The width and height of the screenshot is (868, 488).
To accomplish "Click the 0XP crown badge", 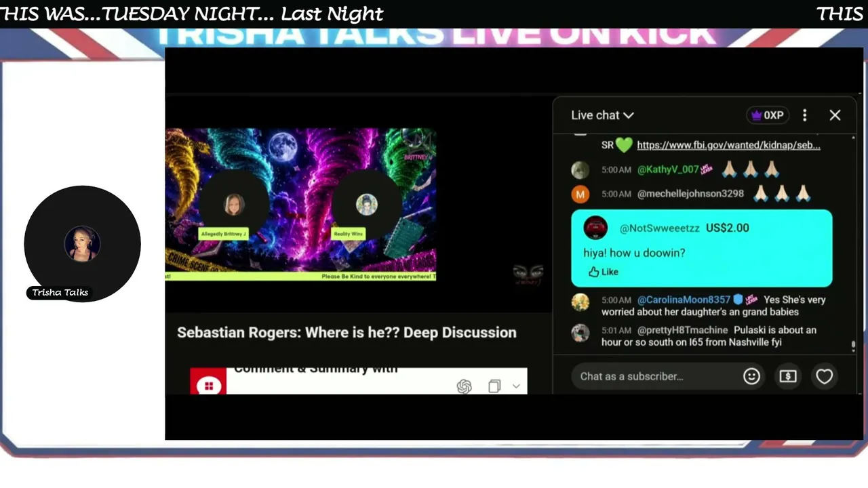I will pyautogui.click(x=767, y=115).
